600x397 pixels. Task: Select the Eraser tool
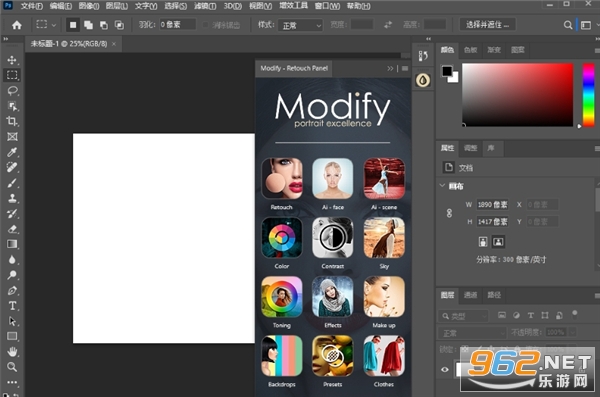[12, 229]
